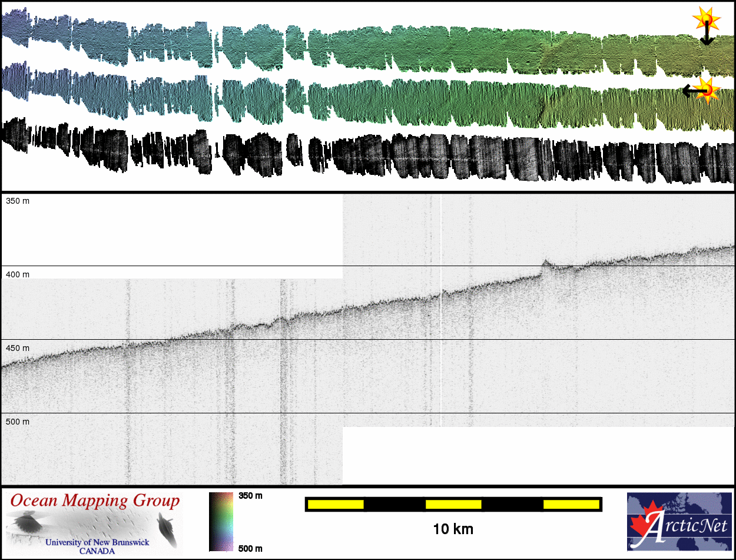Viewport: 736px width, 560px height.
Task: Click the ArcticNet logo
Action: click(679, 521)
